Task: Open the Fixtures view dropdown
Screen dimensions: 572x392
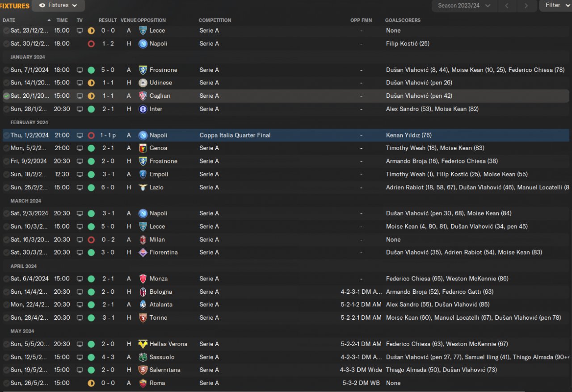Action: coord(59,5)
